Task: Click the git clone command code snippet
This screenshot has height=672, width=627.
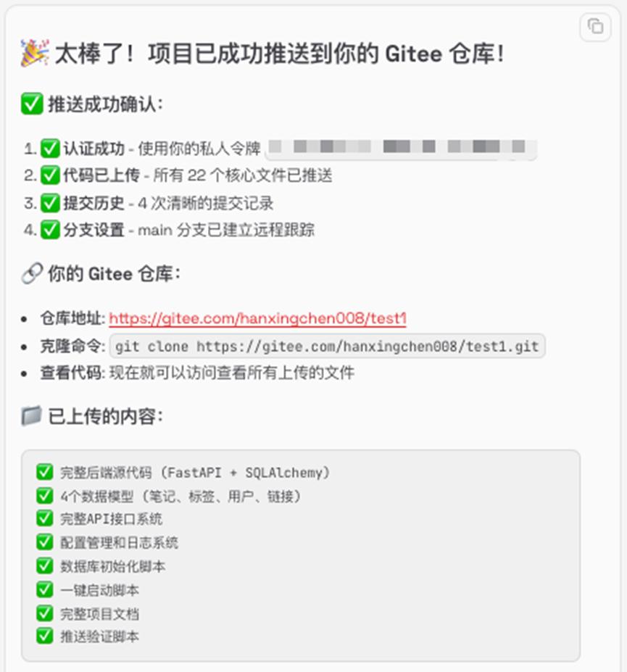Action: click(327, 346)
